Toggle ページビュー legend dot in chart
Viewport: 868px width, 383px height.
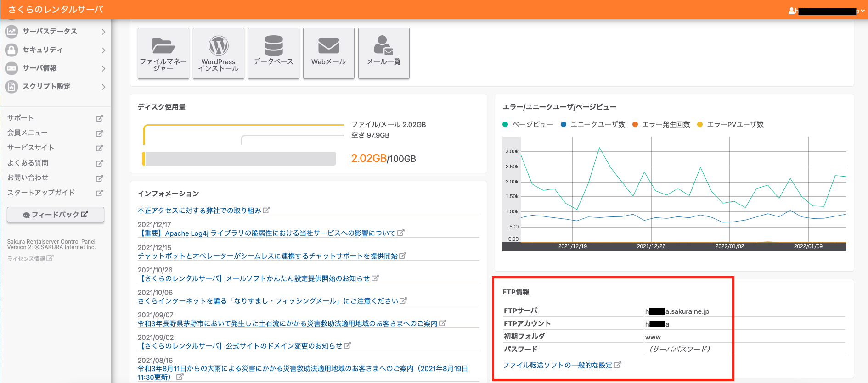coord(505,124)
